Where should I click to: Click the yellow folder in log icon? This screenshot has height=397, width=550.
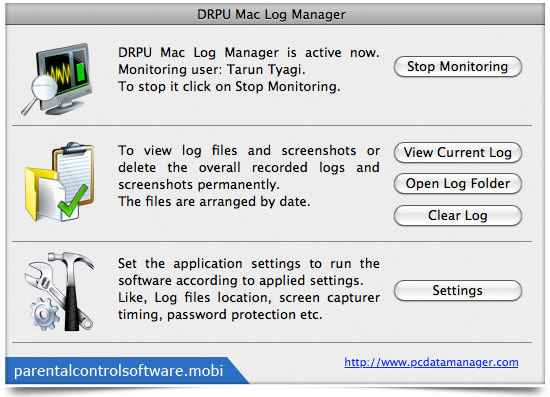40,194
